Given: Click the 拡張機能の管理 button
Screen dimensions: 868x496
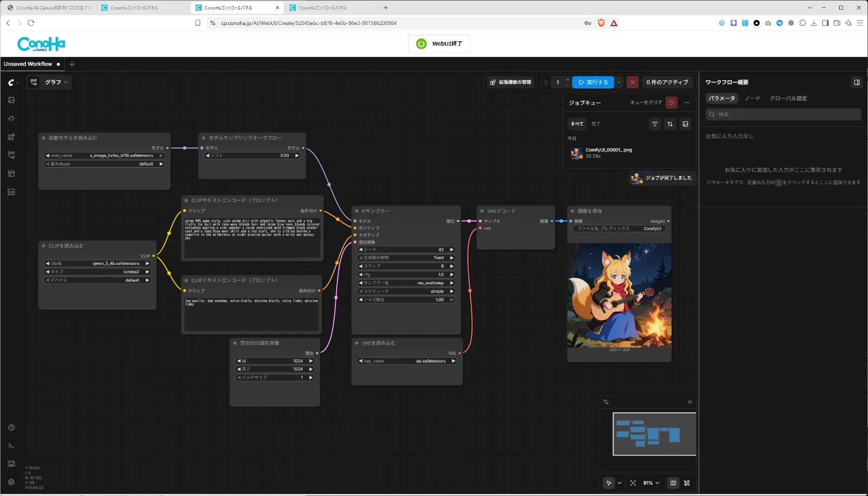Looking at the screenshot, I should [510, 82].
